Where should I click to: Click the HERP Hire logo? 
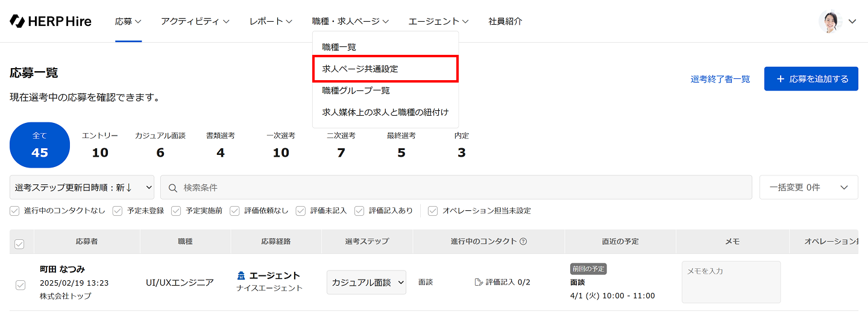51,21
